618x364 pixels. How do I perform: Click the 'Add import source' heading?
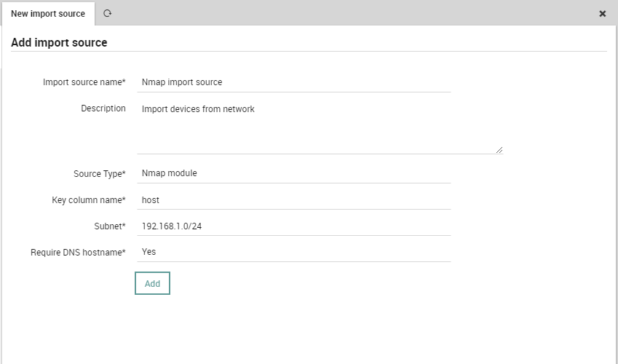tap(59, 42)
